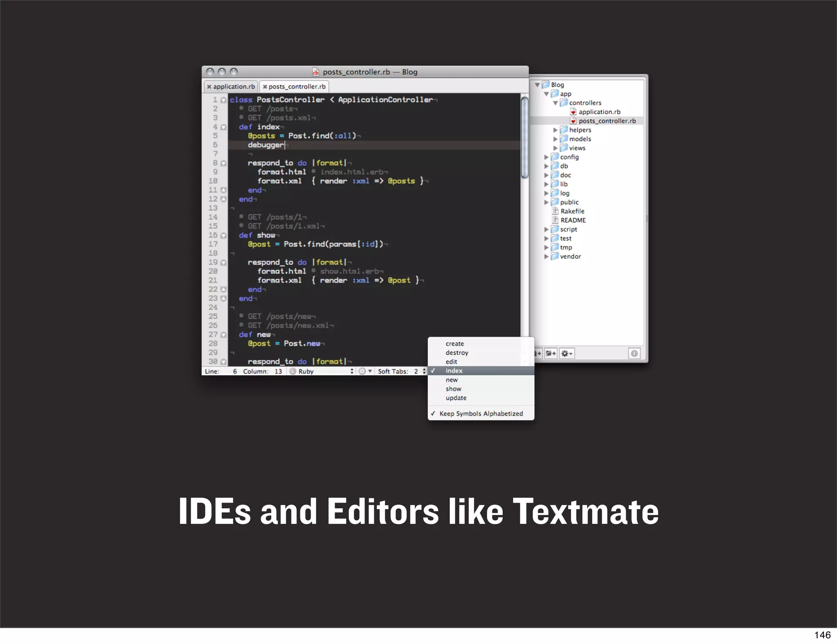This screenshot has height=644, width=837.
Task: Toggle folding at line 8 respond_to block
Action: (x=223, y=163)
